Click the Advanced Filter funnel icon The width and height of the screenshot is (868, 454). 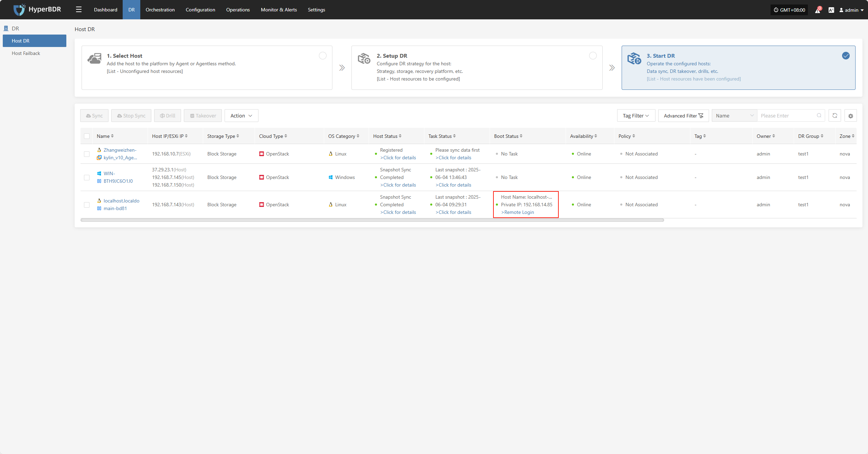coord(701,116)
